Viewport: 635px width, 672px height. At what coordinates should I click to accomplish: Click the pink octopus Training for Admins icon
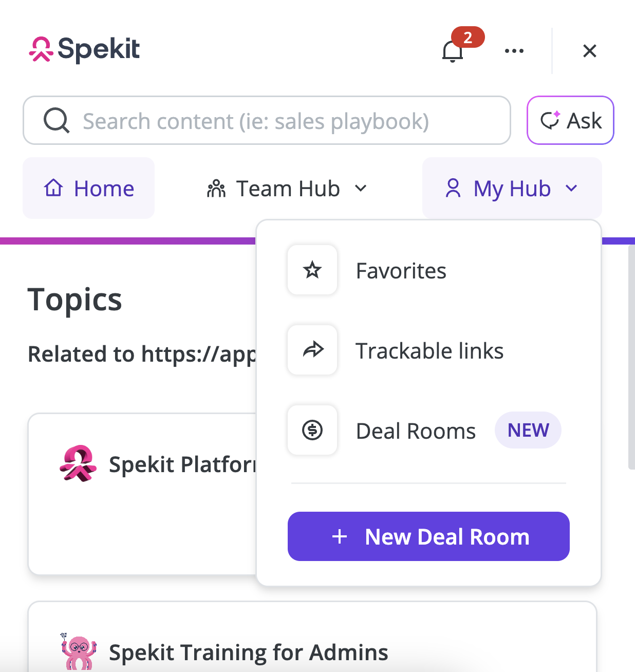pos(78,651)
